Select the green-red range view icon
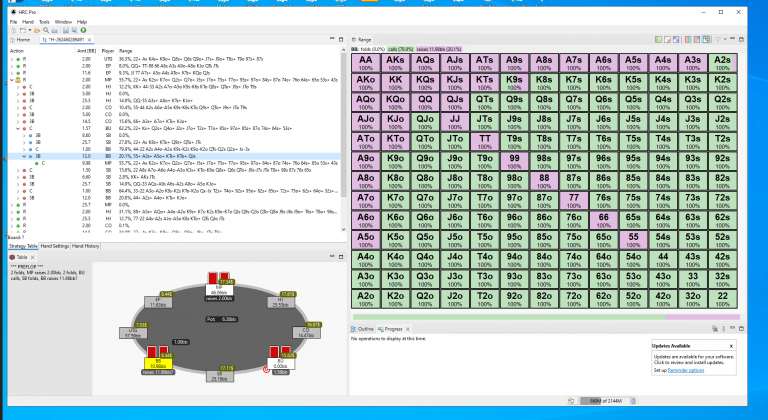 click(x=658, y=40)
